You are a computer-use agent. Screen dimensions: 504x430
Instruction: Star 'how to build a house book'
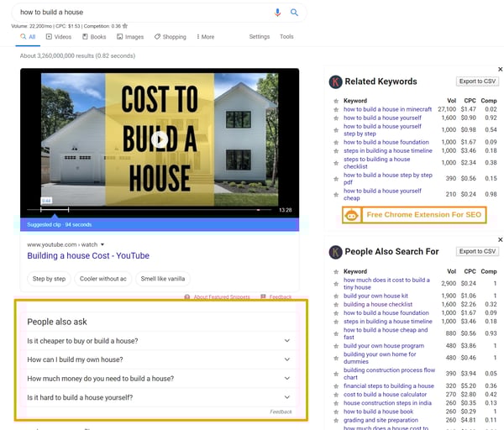336,412
